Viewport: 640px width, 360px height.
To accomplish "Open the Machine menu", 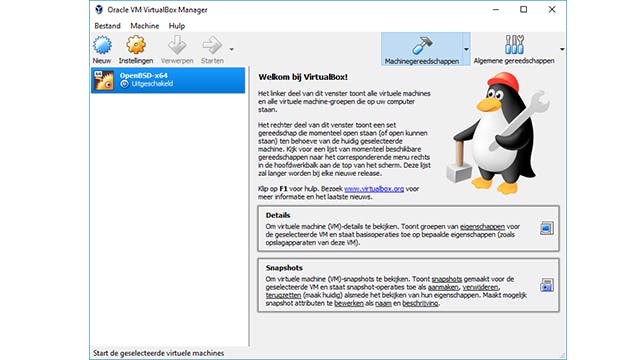I will coord(144,26).
